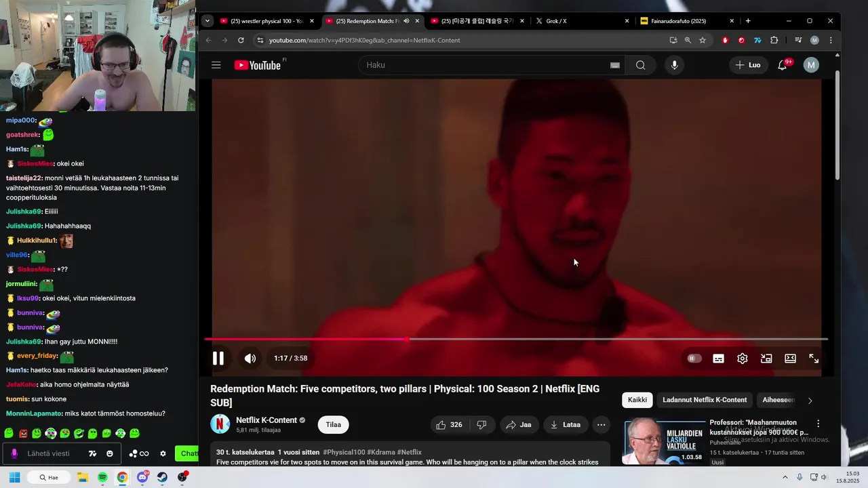Viewport: 868px width, 488px height.
Task: Open the Chrome three-dot menu
Action: click(x=831, y=40)
